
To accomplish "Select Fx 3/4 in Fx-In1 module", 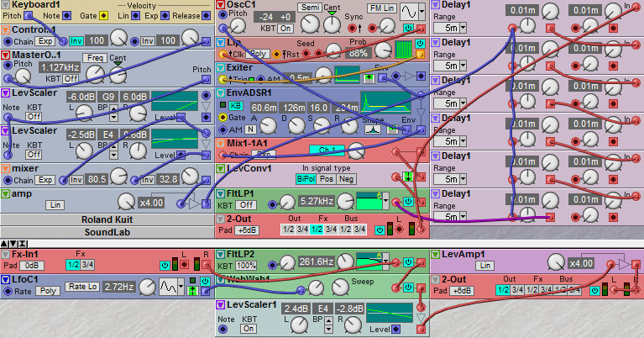I will click(87, 265).
